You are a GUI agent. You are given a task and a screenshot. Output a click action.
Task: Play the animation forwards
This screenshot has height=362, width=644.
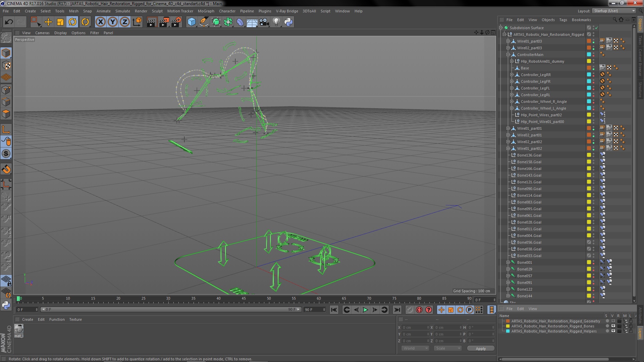(365, 310)
